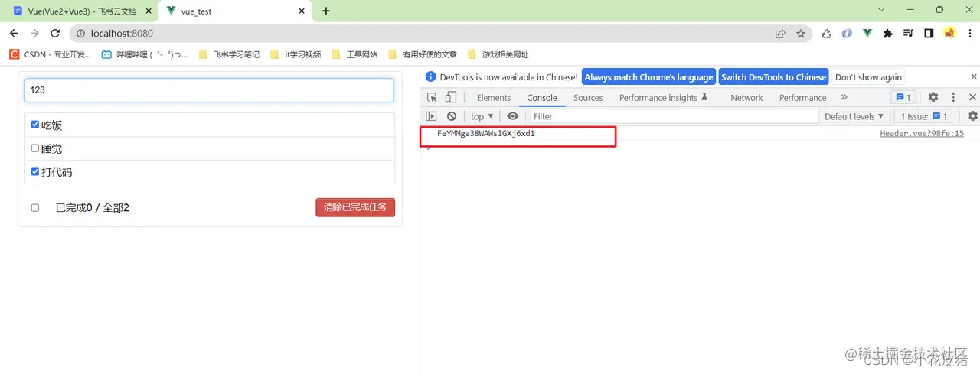Open the it学习视频 bookmark folder

coord(296,54)
